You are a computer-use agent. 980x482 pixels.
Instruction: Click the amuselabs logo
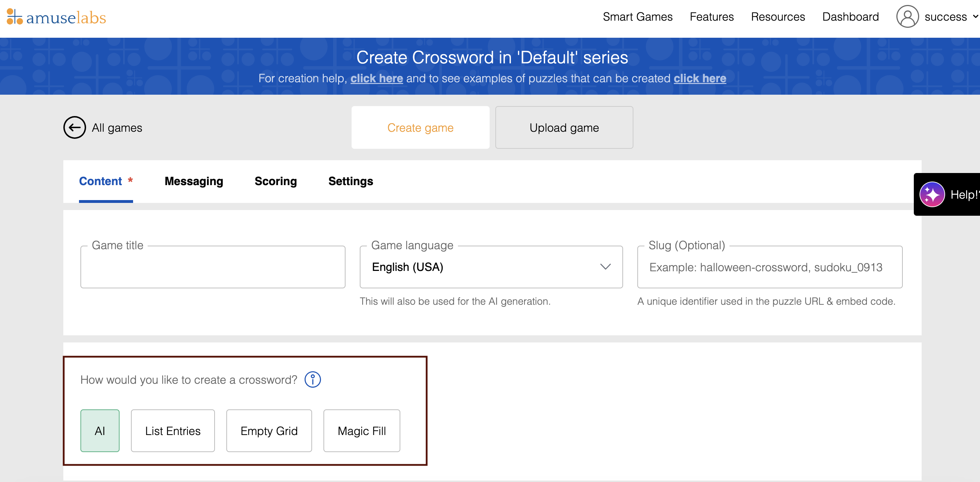(x=56, y=17)
